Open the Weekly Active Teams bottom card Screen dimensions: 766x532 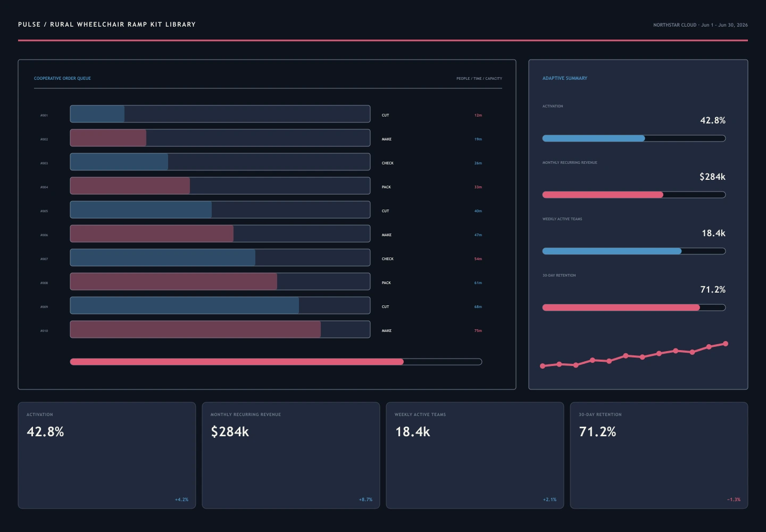(475, 455)
